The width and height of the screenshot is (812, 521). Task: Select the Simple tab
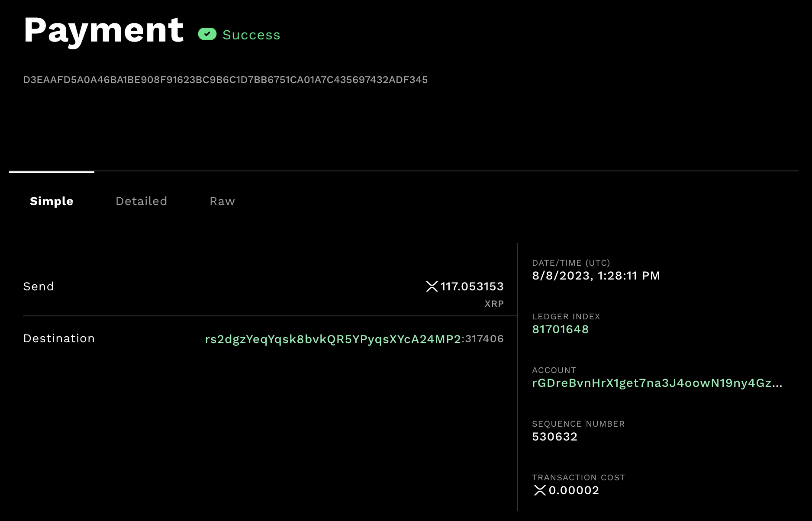51,201
